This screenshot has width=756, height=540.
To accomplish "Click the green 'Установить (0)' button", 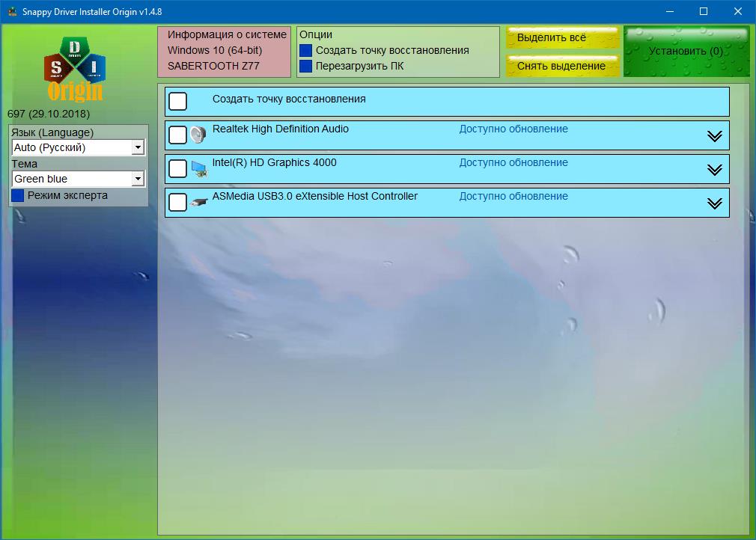I will point(686,52).
